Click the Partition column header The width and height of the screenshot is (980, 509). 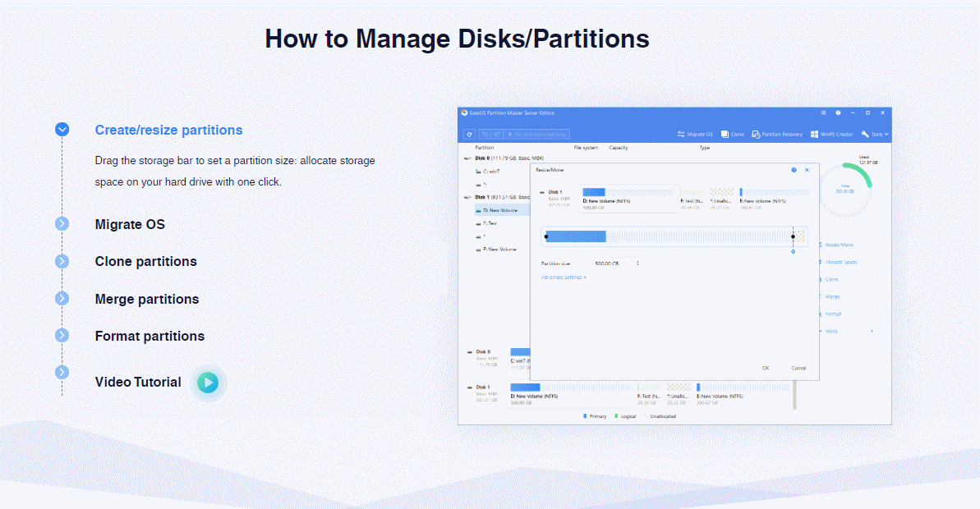point(485,148)
